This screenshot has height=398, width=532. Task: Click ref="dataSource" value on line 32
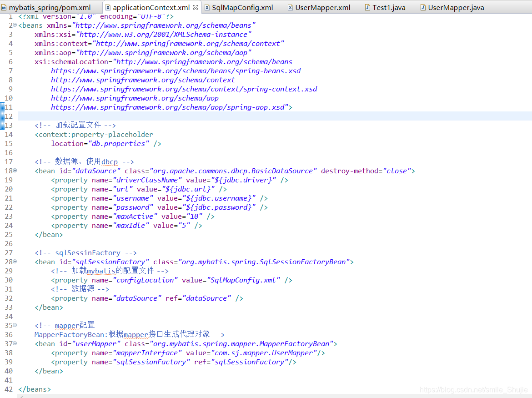tap(206, 298)
